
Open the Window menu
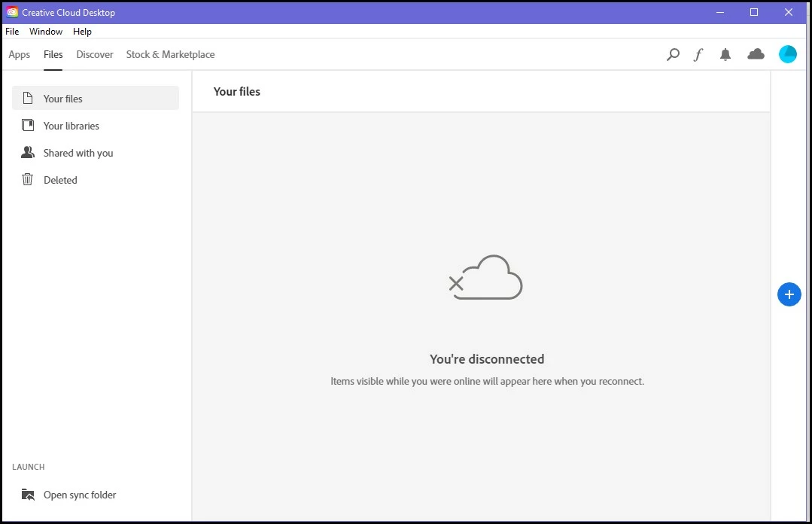pyautogui.click(x=46, y=31)
